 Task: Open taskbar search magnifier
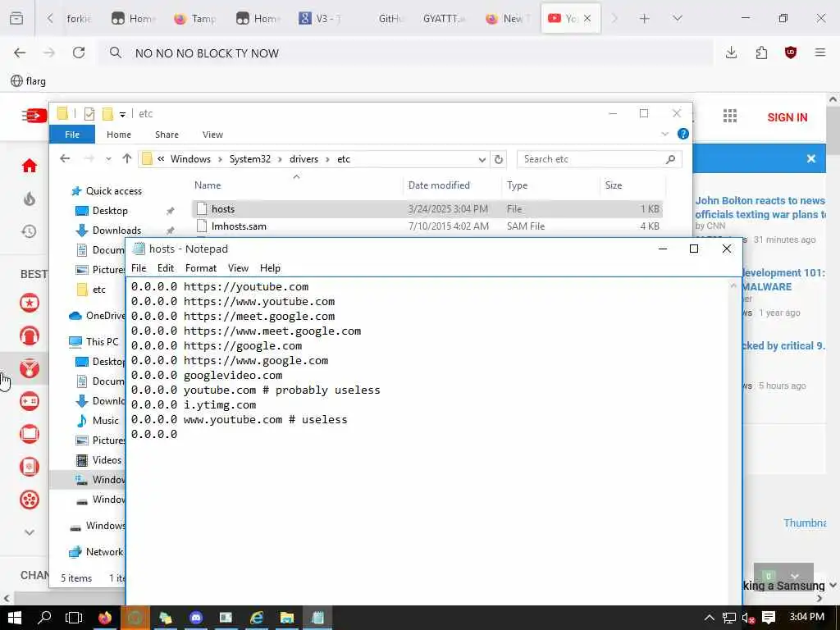(44, 618)
